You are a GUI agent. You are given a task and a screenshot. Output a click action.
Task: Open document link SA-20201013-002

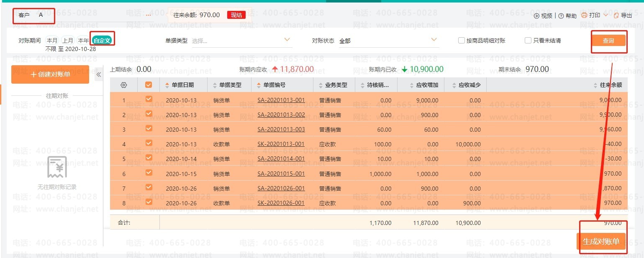click(281, 115)
